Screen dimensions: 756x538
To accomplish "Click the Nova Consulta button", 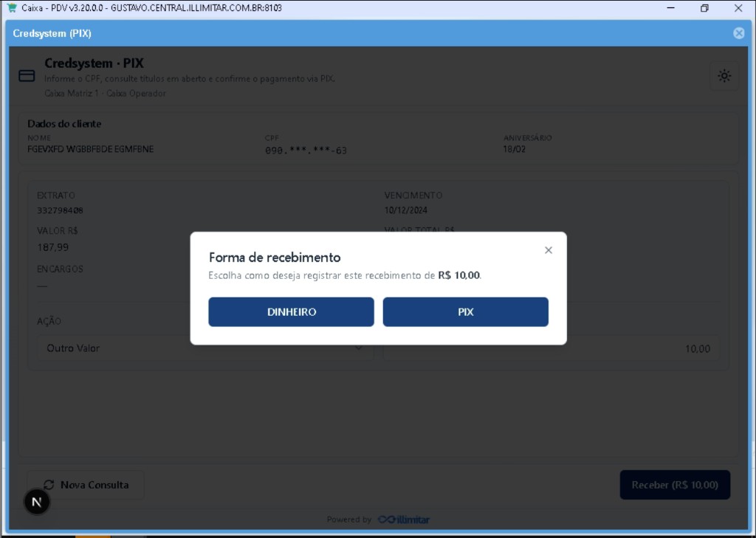I will pos(86,485).
